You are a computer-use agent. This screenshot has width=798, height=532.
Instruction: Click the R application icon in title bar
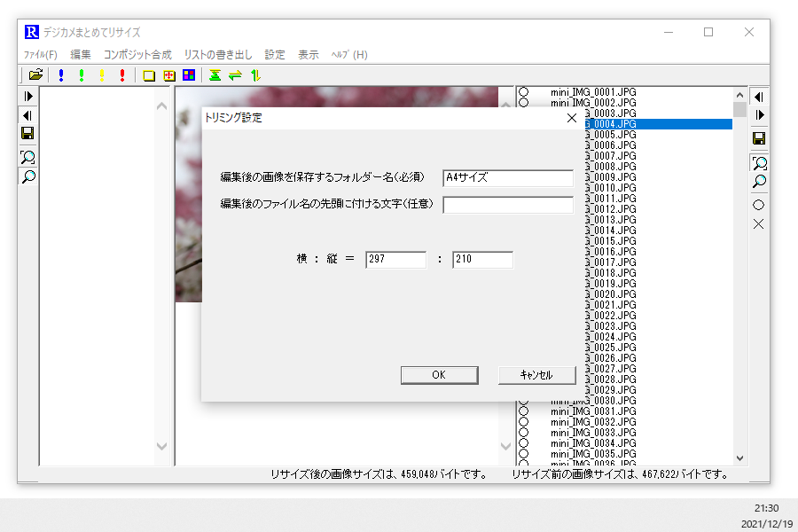(x=32, y=32)
